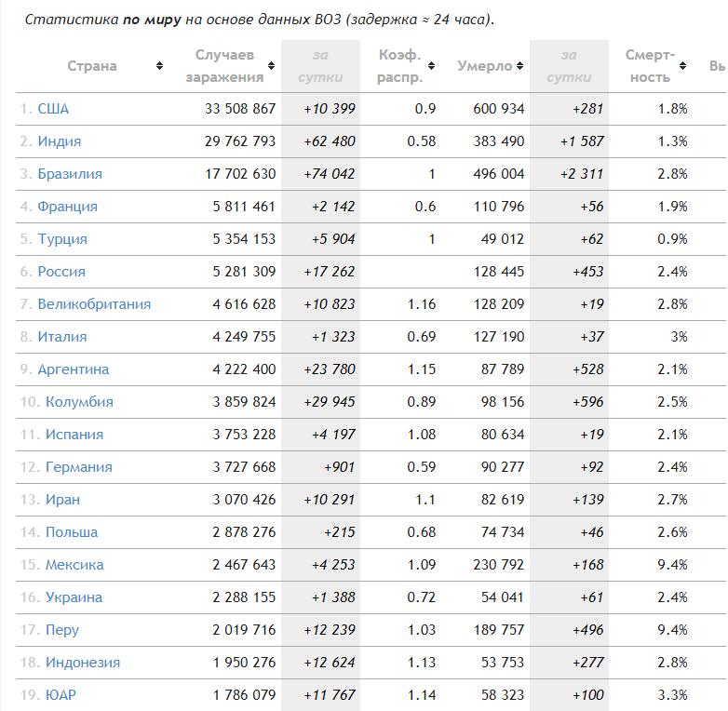728x711 pixels.
Task: Open the Турция country link
Action: coord(62,238)
